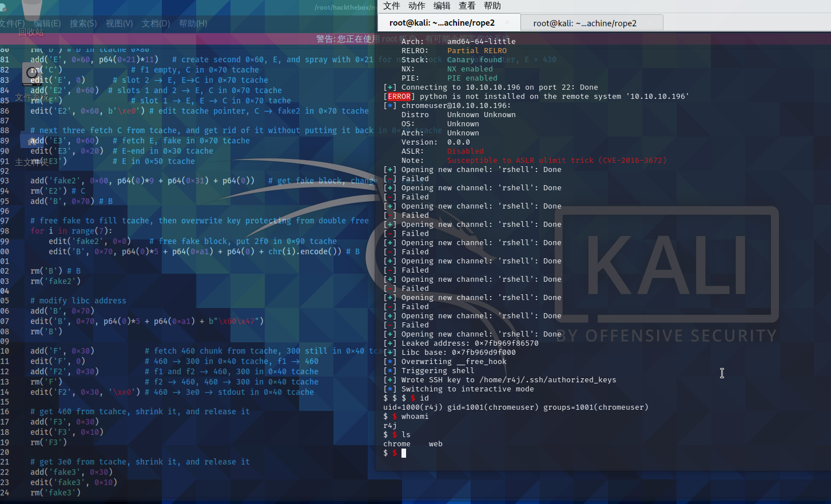Click editor line "rm('fake2')"

pyautogui.click(x=55, y=281)
